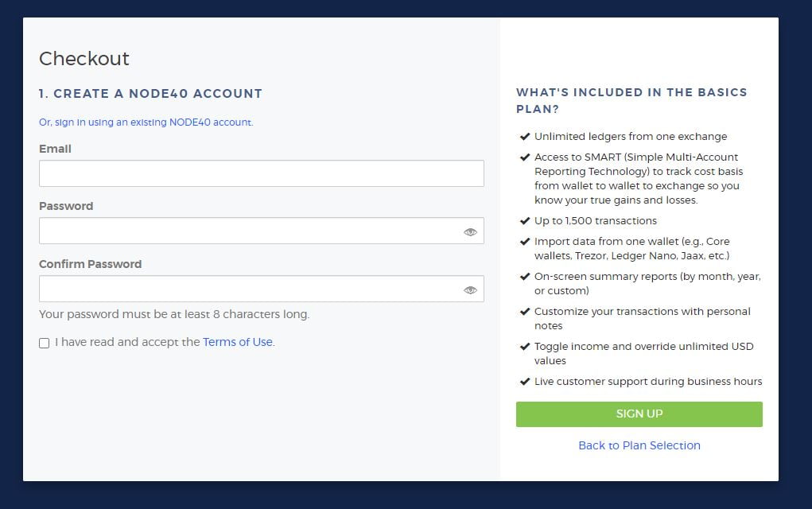The image size is (812, 509).
Task: Click the password length requirement hint text
Action: (x=174, y=314)
